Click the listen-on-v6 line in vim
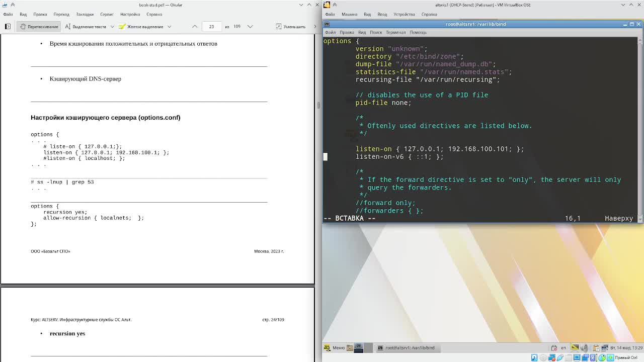The width and height of the screenshot is (644, 362). pyautogui.click(x=399, y=156)
